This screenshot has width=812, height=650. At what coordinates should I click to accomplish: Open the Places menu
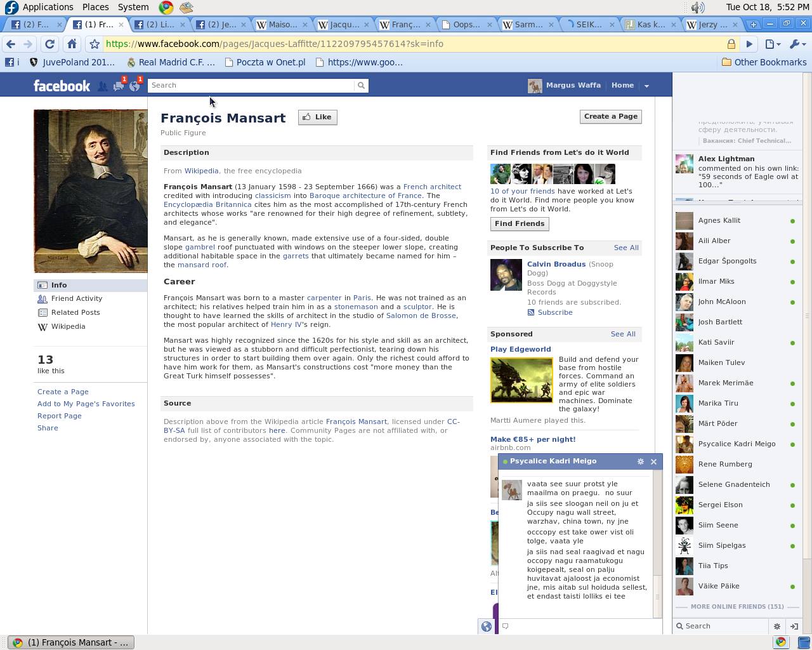pyautogui.click(x=95, y=7)
